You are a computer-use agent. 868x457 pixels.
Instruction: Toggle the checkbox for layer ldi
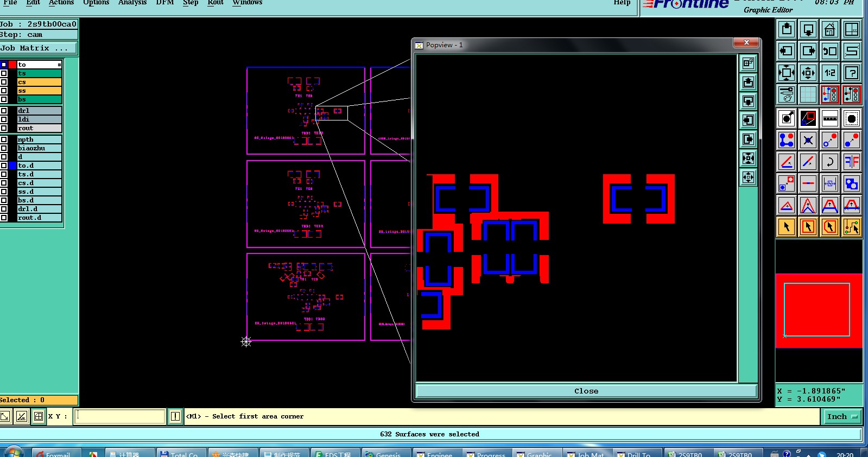click(4, 119)
